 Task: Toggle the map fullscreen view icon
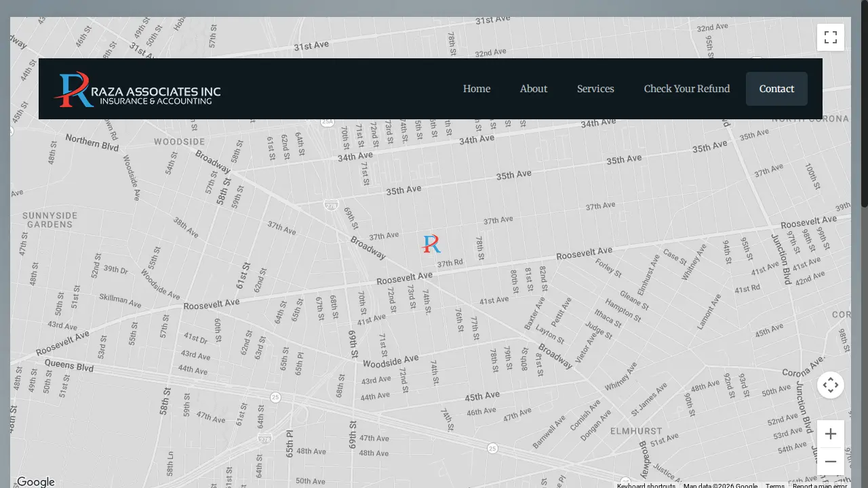coord(831,37)
